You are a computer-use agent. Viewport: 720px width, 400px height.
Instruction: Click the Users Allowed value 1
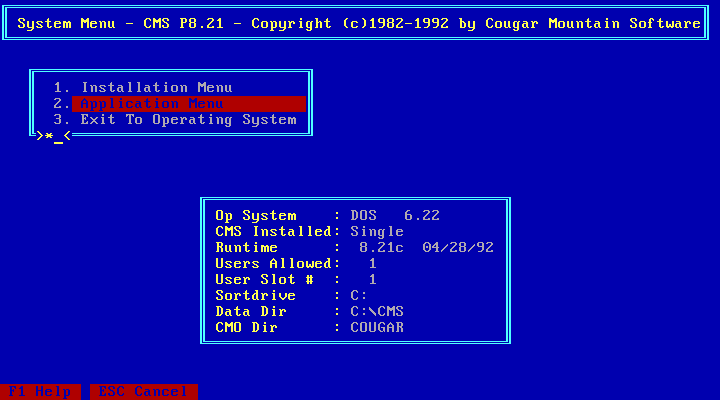372,264
